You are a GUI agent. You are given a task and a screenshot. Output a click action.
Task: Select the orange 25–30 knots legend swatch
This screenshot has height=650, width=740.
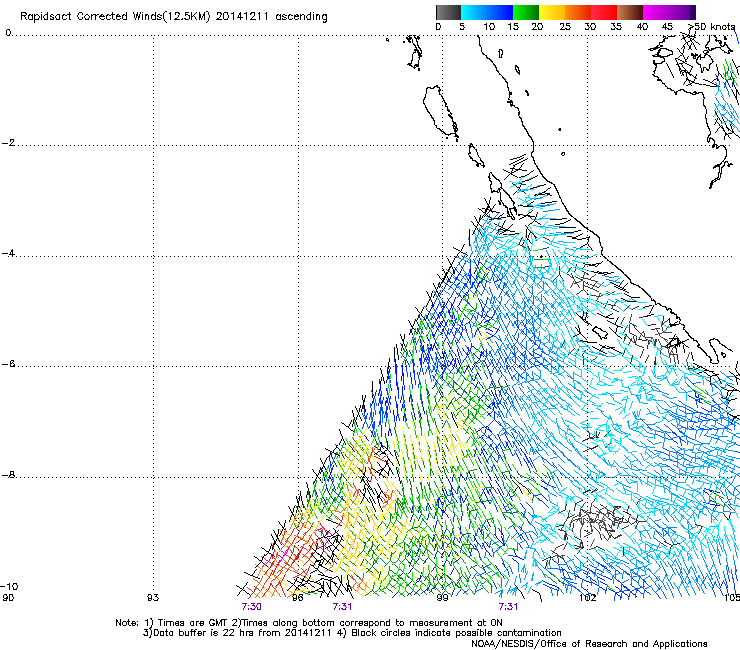point(578,12)
